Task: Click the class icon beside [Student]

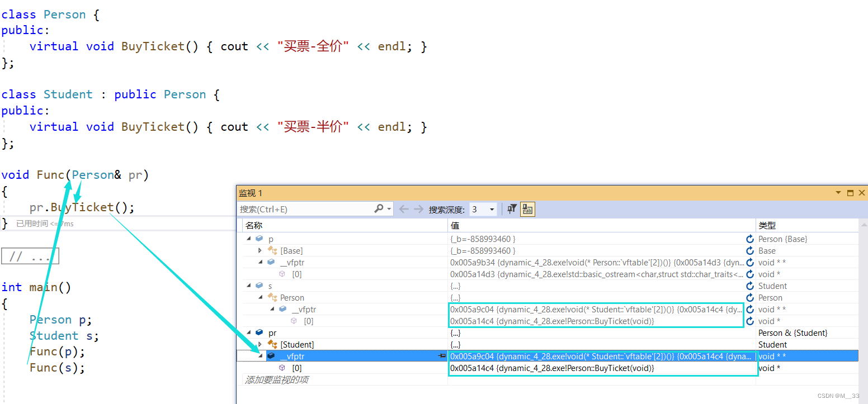Action: tap(272, 344)
